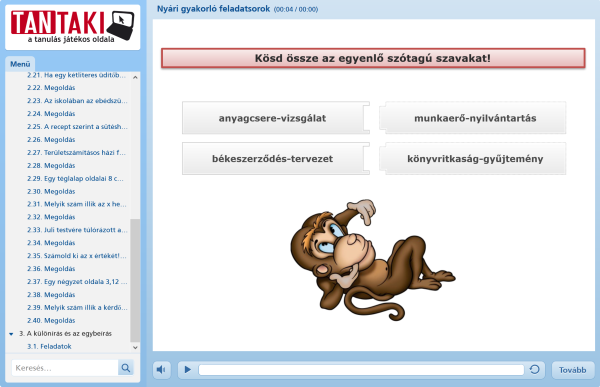The width and height of the screenshot is (600, 387).
Task: Open menu item 3.1. Feladatok
Action: [49, 346]
